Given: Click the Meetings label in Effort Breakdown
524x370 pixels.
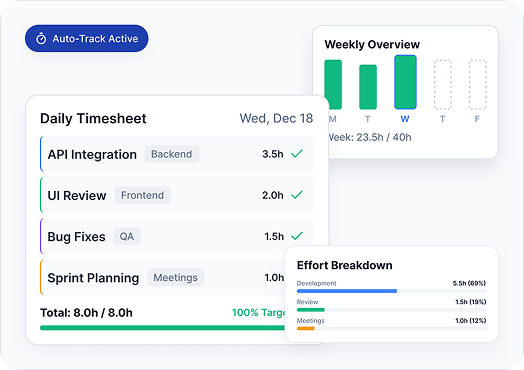Looking at the screenshot, I should tap(311, 321).
